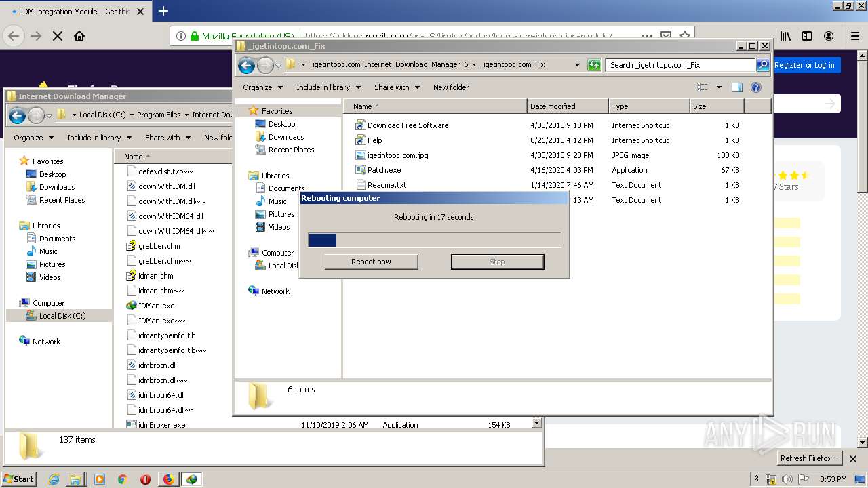This screenshot has width=868, height=488.
Task: Click the search magnifier in Fix window
Action: [x=763, y=65]
